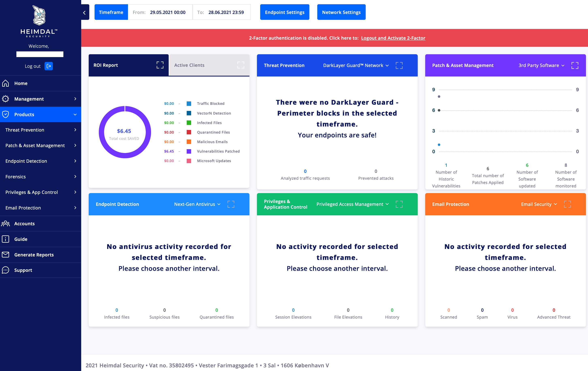This screenshot has height=371, width=588.
Task: Click the Microsoft Updates pink swatch
Action: [189, 161]
